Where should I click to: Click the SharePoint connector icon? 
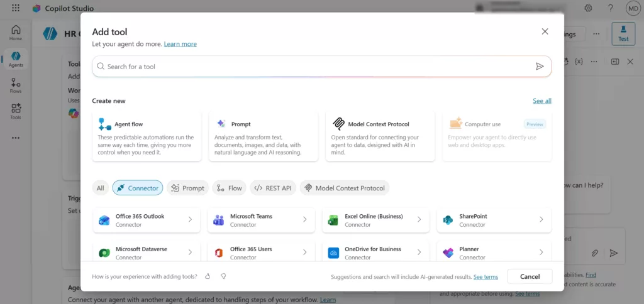pyautogui.click(x=448, y=220)
